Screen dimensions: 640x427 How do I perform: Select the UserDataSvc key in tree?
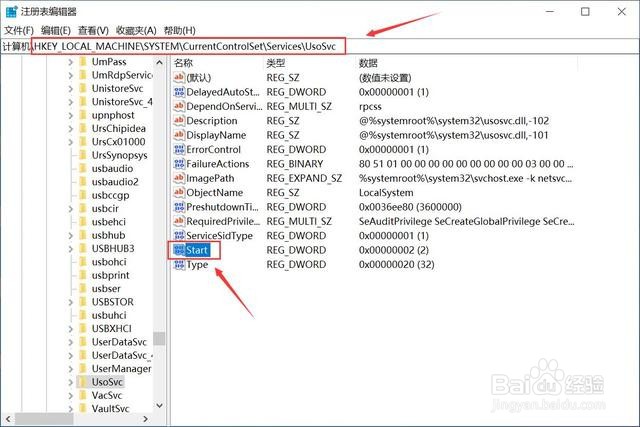[119, 342]
